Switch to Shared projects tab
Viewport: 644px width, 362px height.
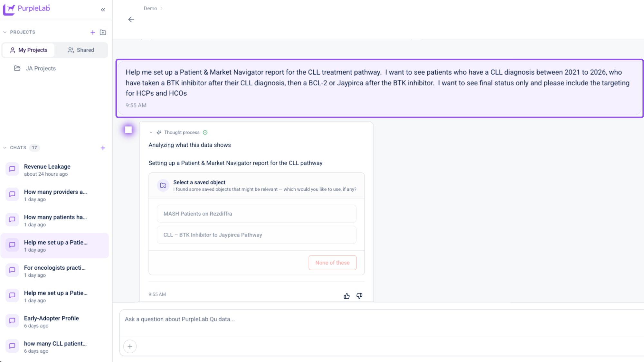coord(81,50)
